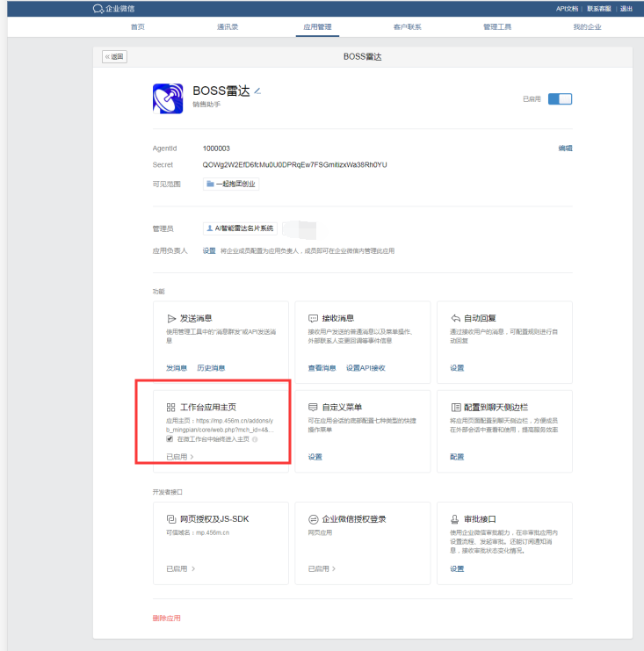The image size is (644, 651).
Task: Expand 已启用 under 企业微信授权登录
Action: [322, 568]
